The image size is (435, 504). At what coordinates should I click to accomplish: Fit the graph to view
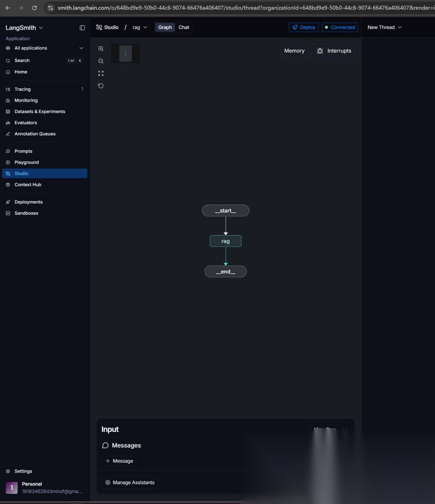pos(101,73)
